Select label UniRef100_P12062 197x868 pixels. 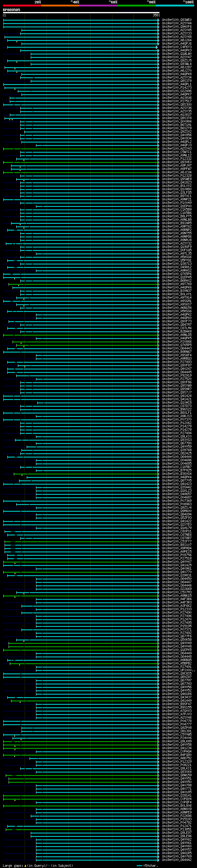click(x=177, y=423)
